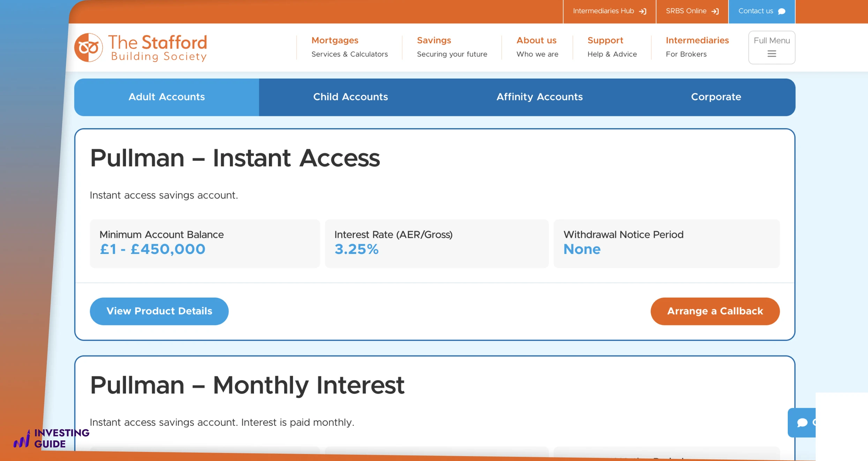Click the Contact us speech bubble icon
The image size is (868, 461).
(781, 12)
